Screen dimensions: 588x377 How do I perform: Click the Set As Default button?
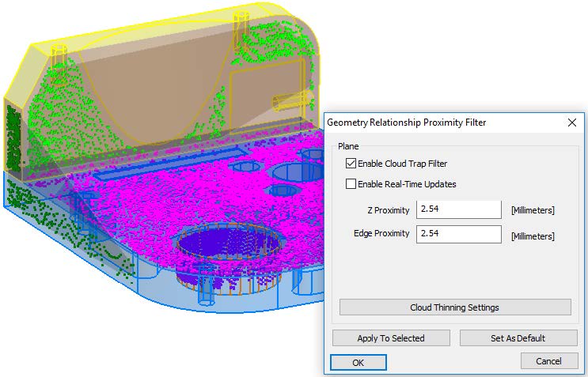(518, 338)
